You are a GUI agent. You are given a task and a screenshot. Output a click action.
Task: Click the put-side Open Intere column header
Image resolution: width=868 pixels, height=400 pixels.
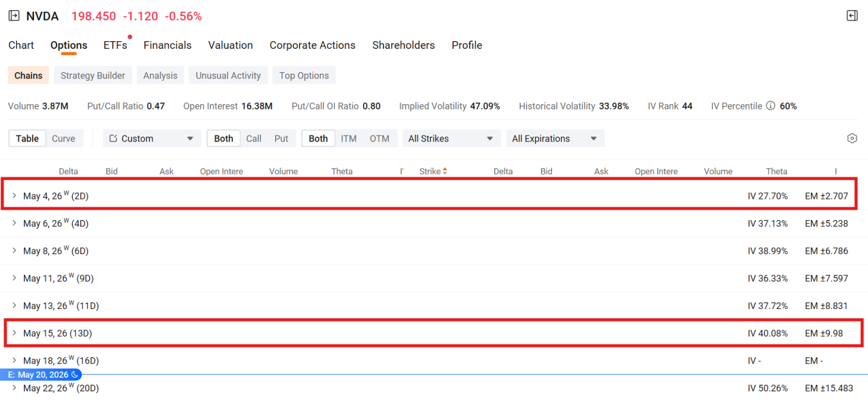pos(656,171)
